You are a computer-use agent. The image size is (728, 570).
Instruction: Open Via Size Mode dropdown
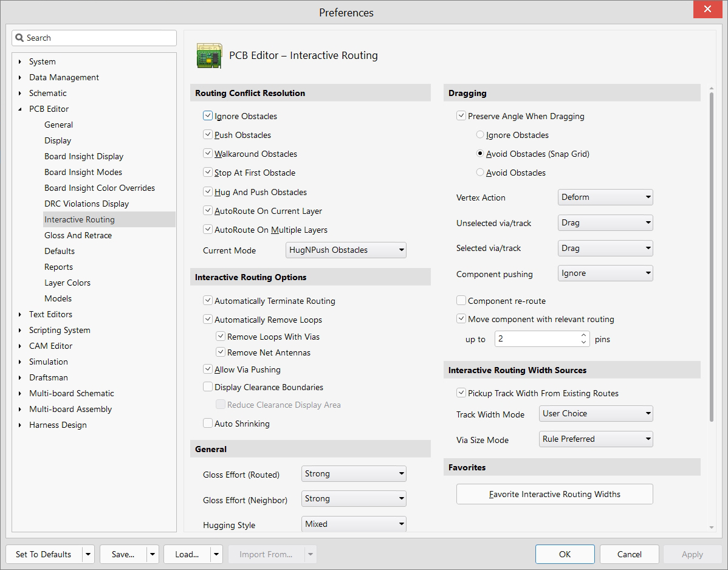coord(596,439)
